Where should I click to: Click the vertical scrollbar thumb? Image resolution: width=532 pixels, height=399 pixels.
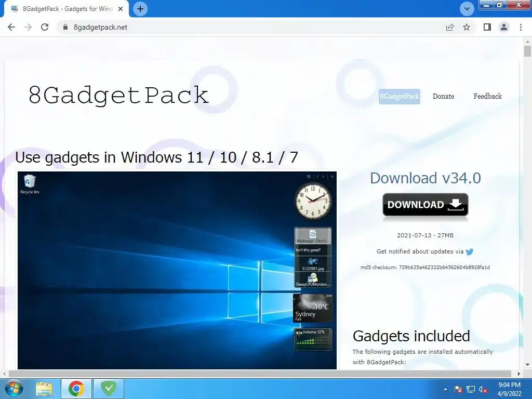tap(527, 51)
